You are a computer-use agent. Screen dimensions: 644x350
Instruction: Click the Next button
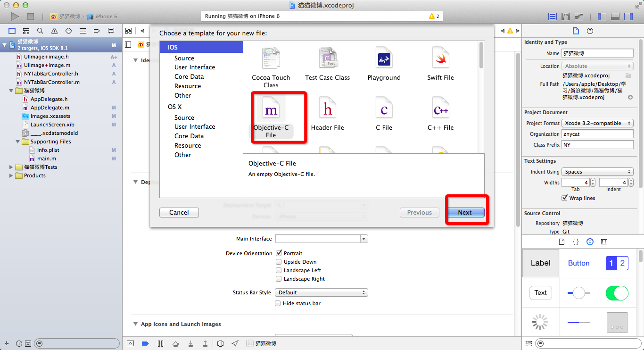[465, 212]
